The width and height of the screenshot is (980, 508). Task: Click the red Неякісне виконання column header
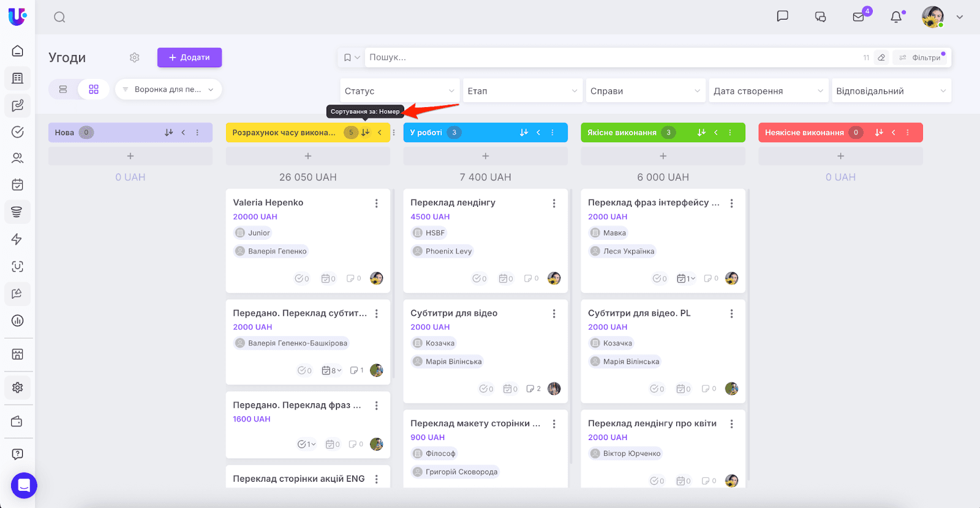(804, 132)
